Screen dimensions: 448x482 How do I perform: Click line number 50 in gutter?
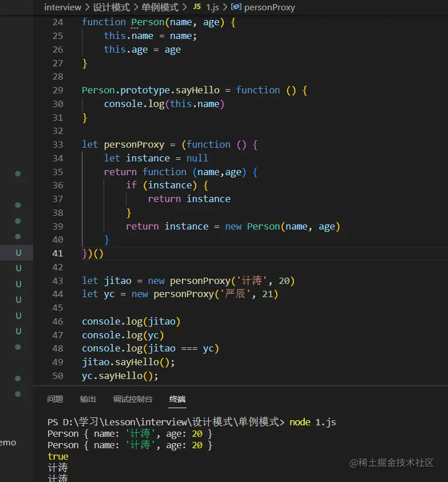58,376
